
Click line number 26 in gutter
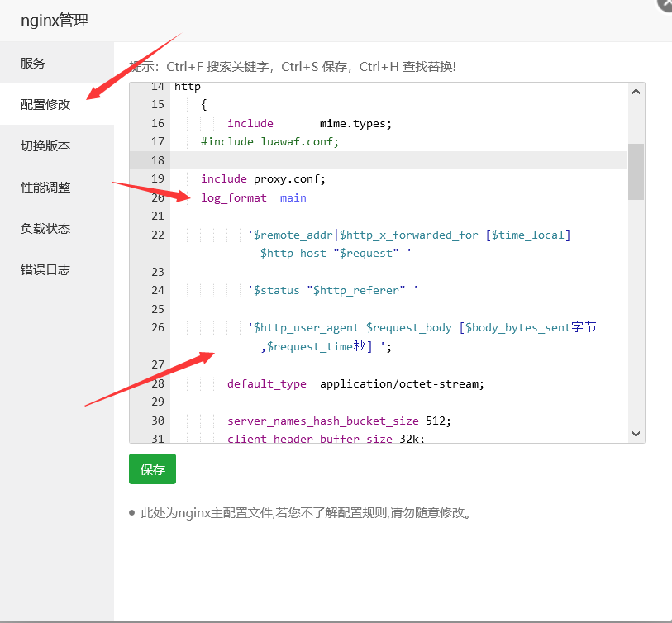pos(158,328)
